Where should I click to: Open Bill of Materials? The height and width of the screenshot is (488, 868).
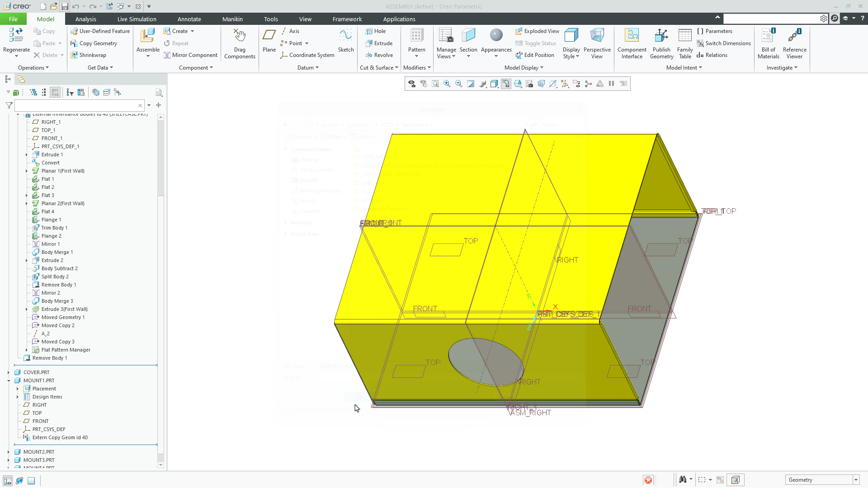coord(768,43)
